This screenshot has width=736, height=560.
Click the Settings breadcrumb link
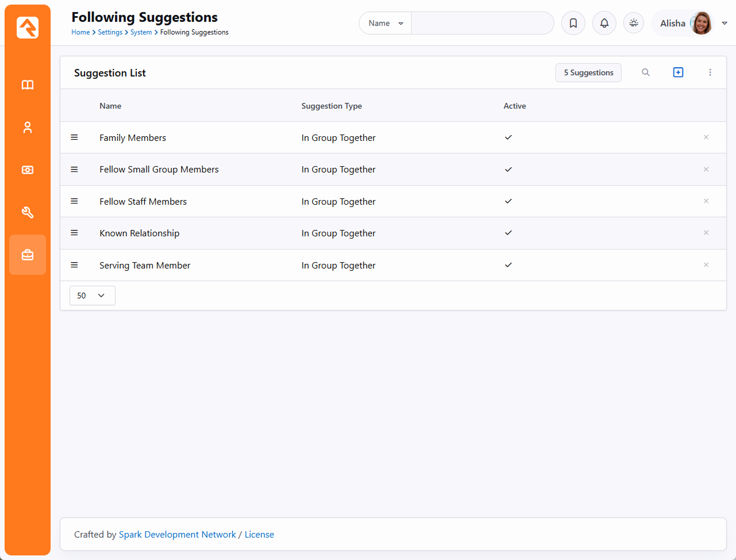tap(110, 32)
